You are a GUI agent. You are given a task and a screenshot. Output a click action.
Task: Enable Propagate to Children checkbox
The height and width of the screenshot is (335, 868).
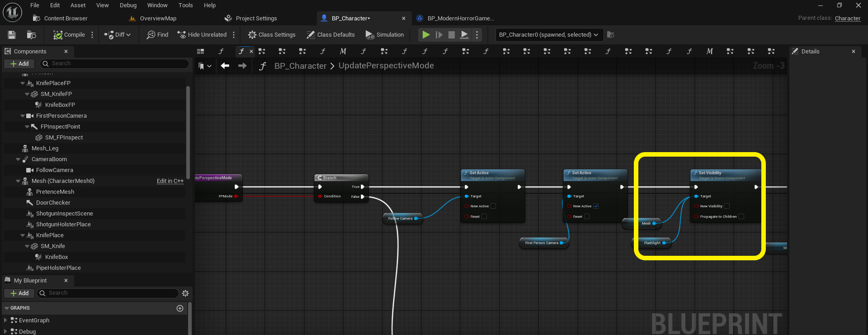741,217
